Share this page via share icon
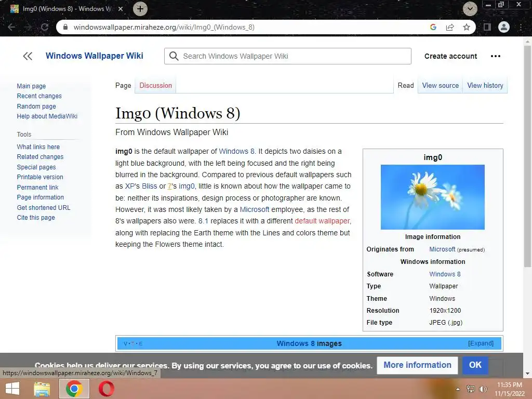Screen dimensions: 532x399 (450, 27)
